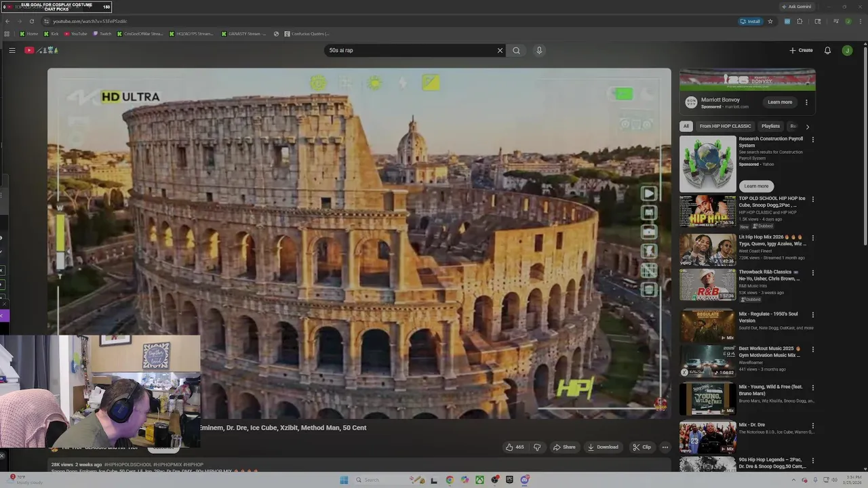Open the more actions ellipsis under video
The height and width of the screenshot is (488, 868).
[665, 447]
